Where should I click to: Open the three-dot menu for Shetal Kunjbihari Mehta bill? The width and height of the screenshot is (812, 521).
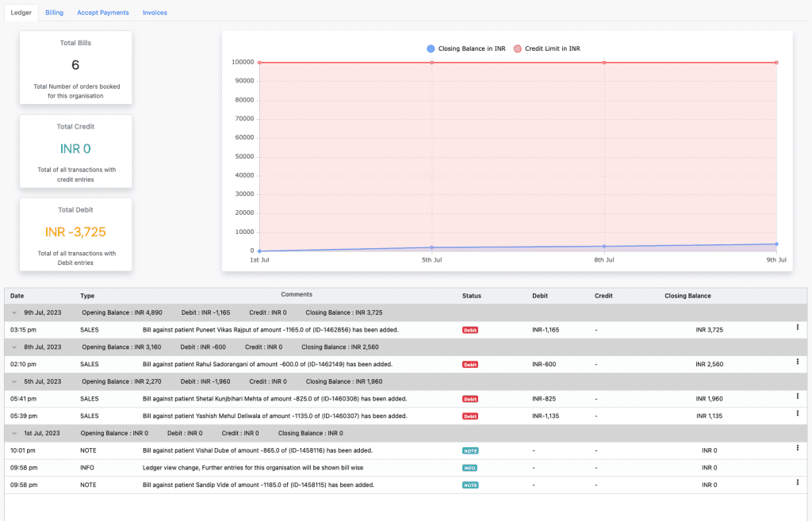click(797, 396)
